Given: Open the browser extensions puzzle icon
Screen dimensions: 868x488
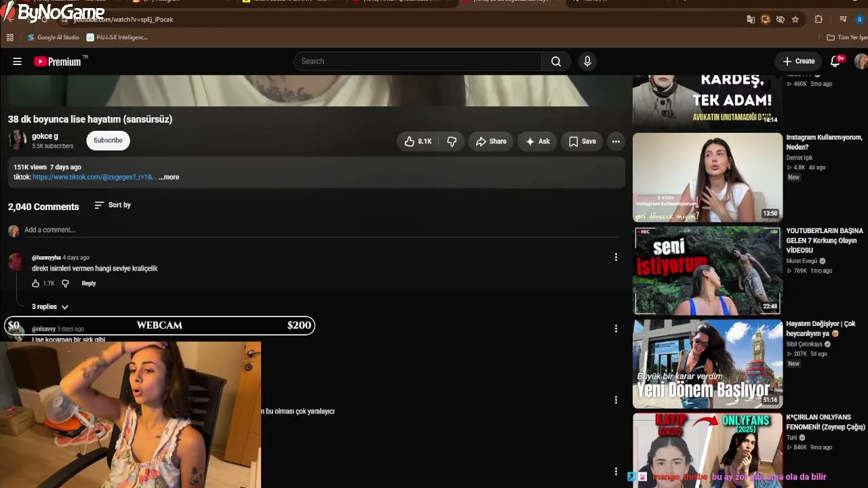Looking at the screenshot, I should tap(818, 20).
